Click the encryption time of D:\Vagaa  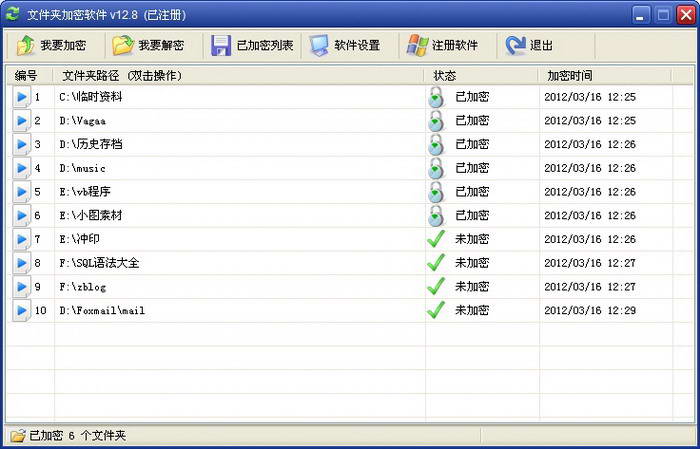590,121
